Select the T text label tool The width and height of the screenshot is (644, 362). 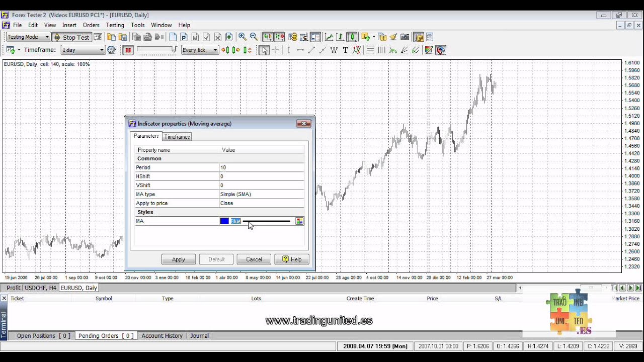[x=345, y=50]
